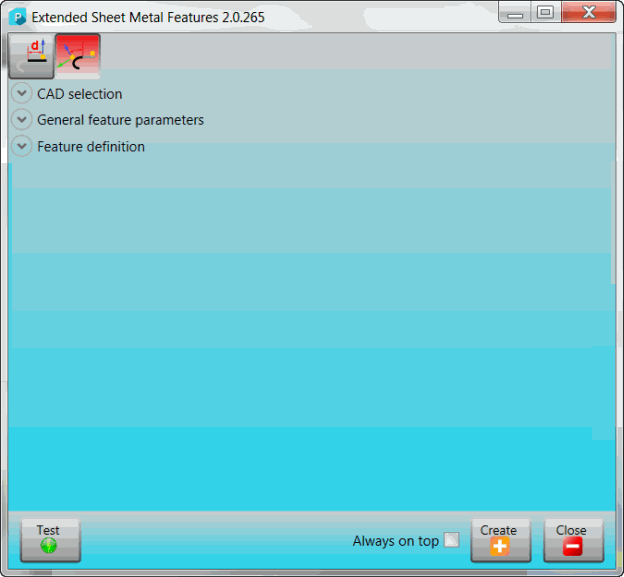Click the window title bar text
Viewport: 624px width, 577px height.
click(148, 17)
